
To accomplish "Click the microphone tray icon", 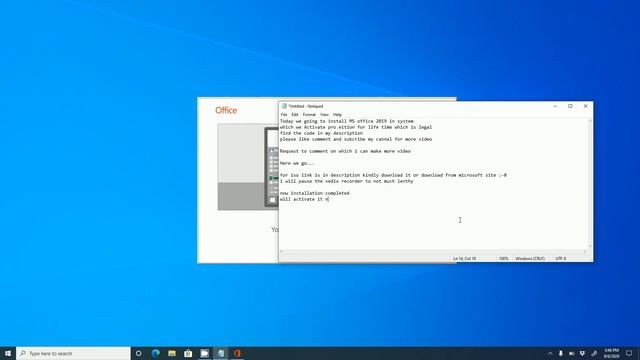I will [x=561, y=353].
